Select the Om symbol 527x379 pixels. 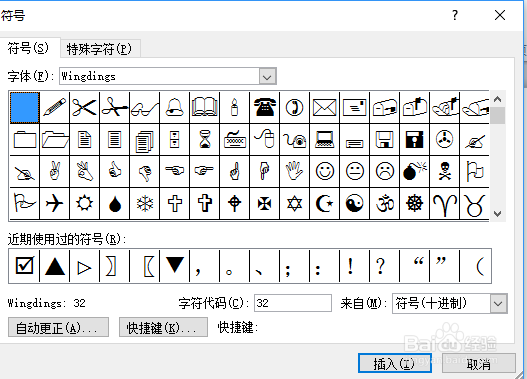[384, 203]
